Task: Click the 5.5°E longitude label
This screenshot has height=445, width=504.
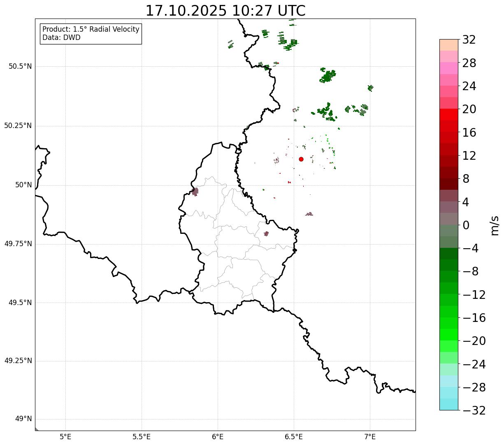Action: (x=142, y=437)
